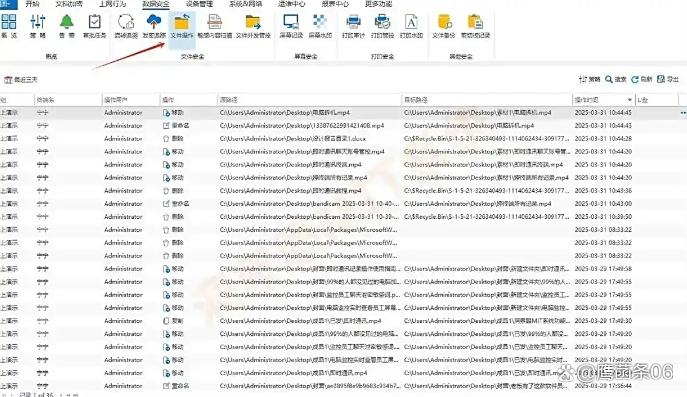The image size is (687, 397).
Task: Open the 审批任务 checklist icon
Action: tap(95, 21)
